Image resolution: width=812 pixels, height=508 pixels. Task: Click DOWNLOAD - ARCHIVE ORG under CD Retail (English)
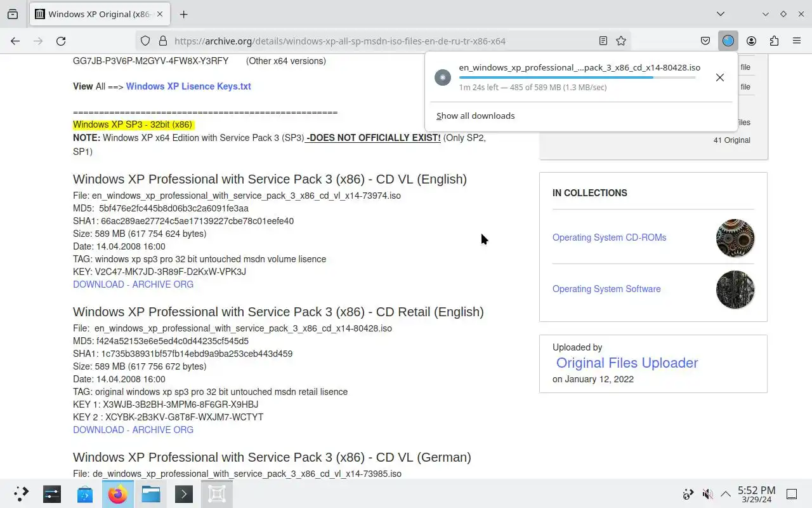point(133,430)
